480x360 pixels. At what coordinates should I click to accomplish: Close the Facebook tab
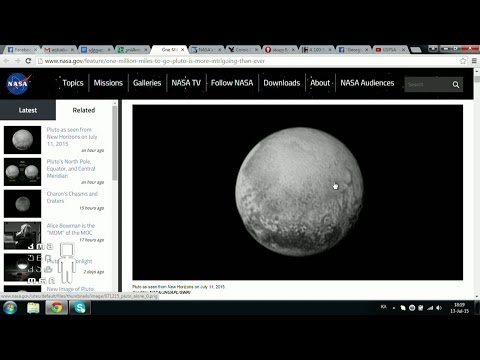pos(35,50)
